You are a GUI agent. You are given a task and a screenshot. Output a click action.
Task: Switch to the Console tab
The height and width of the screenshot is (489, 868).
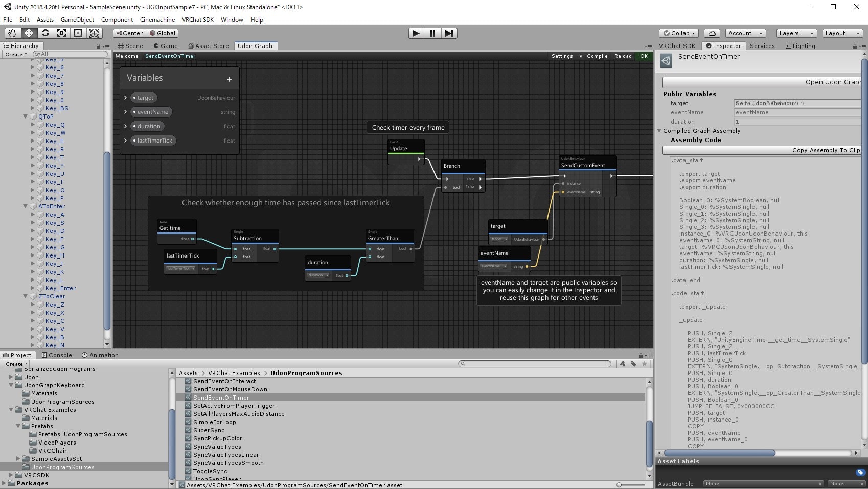click(56, 355)
